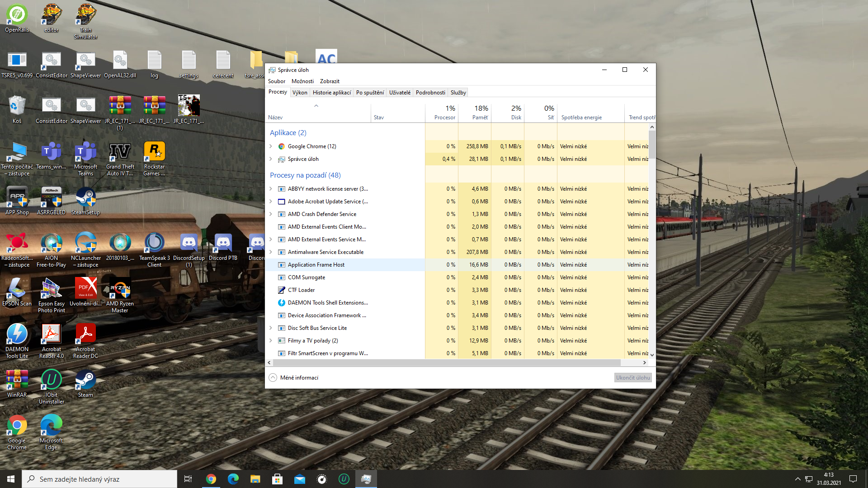This screenshot has width=868, height=488.
Task: Click the taskbar search input field
Action: [x=99, y=479]
